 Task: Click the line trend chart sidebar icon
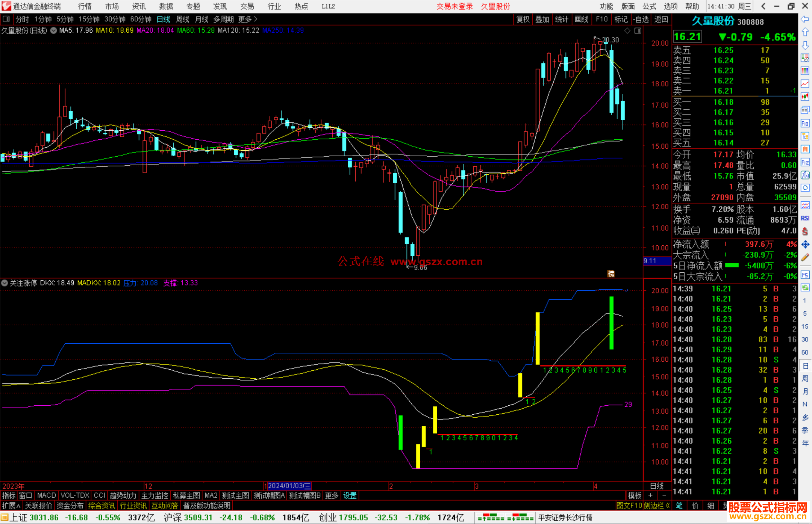(x=805, y=83)
